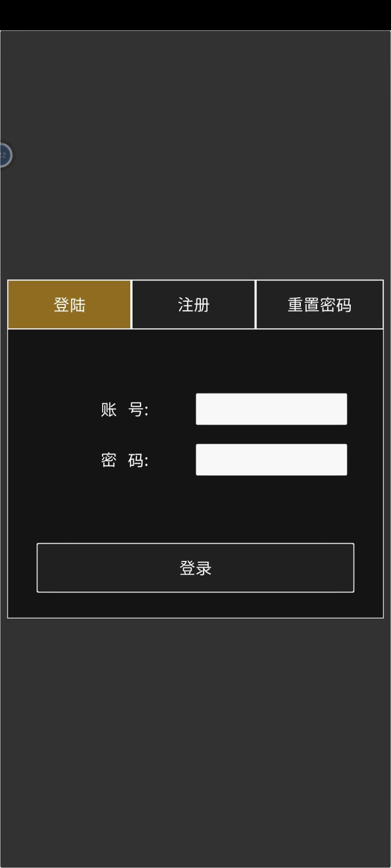Activate the gold-colored 登陆 tab
This screenshot has width=391, height=868.
pos(70,304)
